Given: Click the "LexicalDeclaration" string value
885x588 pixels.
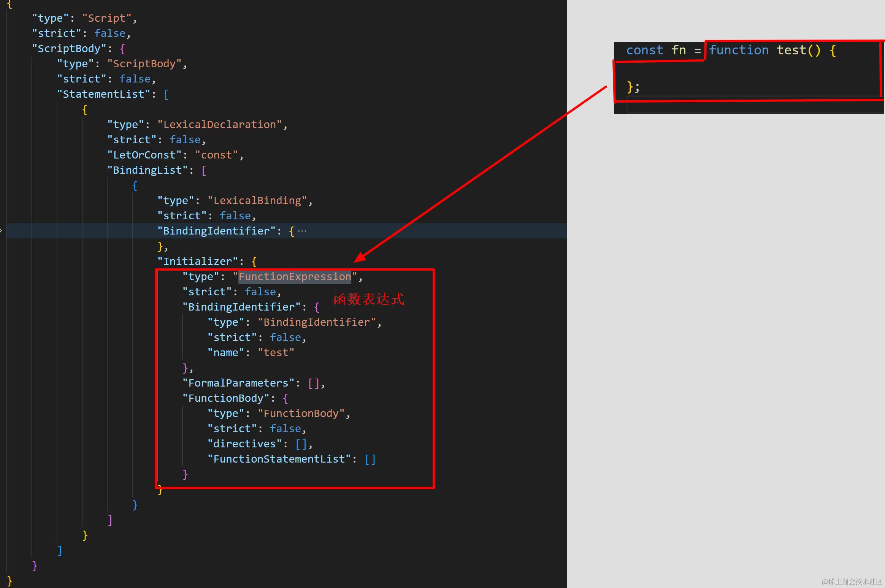Looking at the screenshot, I should pos(220,124).
